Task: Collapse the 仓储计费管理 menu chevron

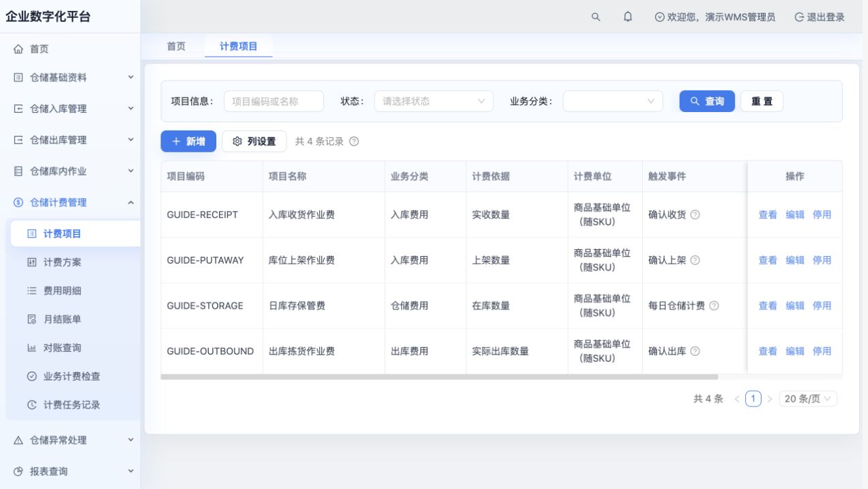Action: coord(131,202)
